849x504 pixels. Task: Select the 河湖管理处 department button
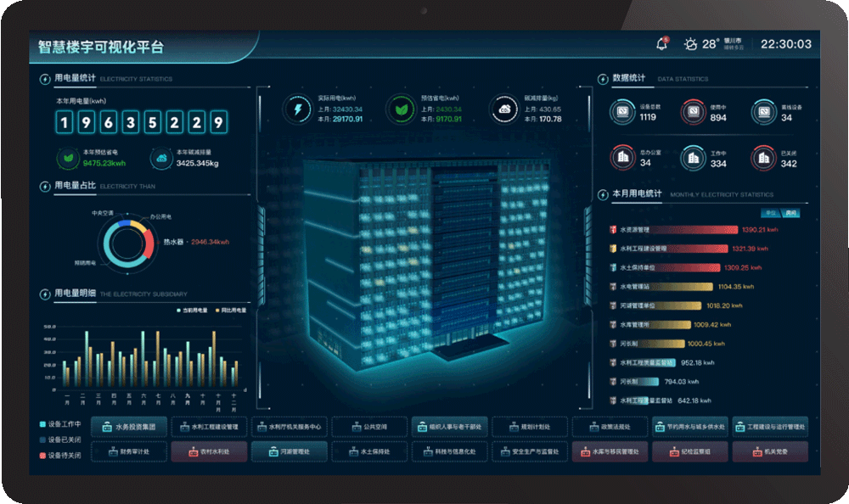point(289,451)
